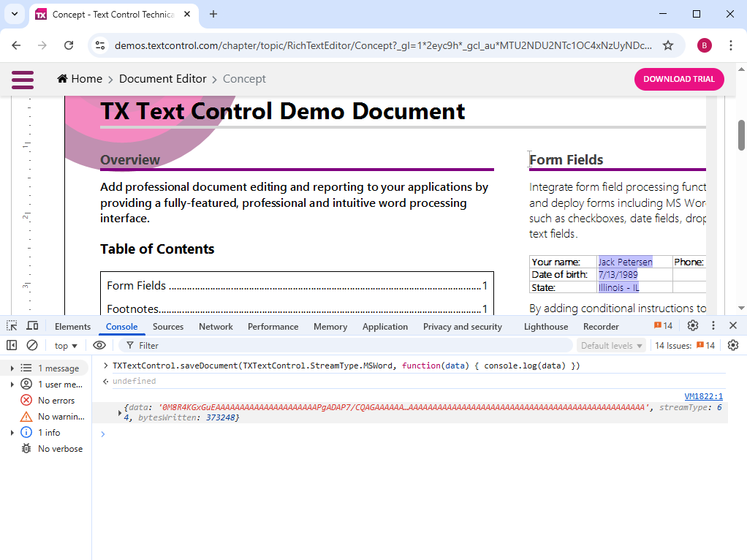Image resolution: width=747 pixels, height=560 pixels.
Task: Click the scroll up arrow of page
Action: pos(741,69)
